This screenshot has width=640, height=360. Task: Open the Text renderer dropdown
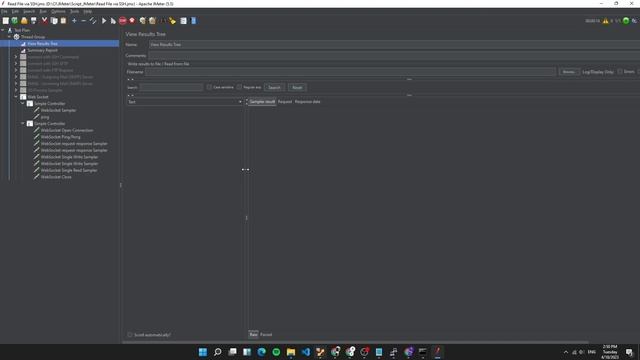pyautogui.click(x=184, y=102)
